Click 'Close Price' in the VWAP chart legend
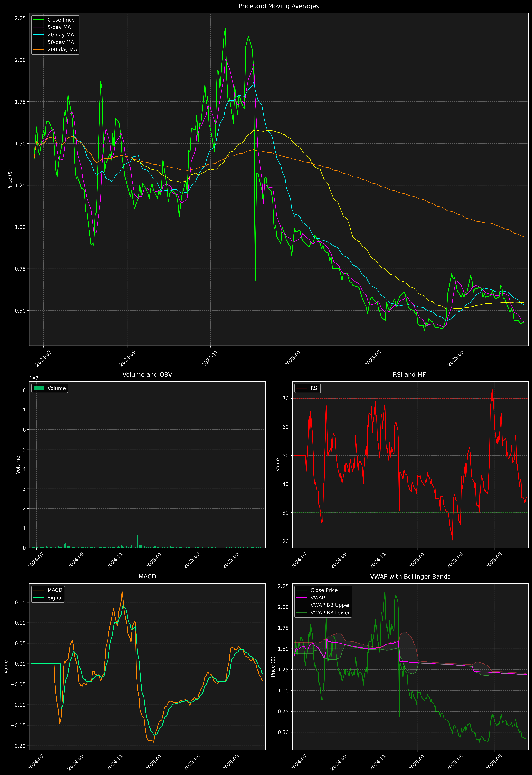Image resolution: width=532 pixels, height=775 pixels. 324,590
